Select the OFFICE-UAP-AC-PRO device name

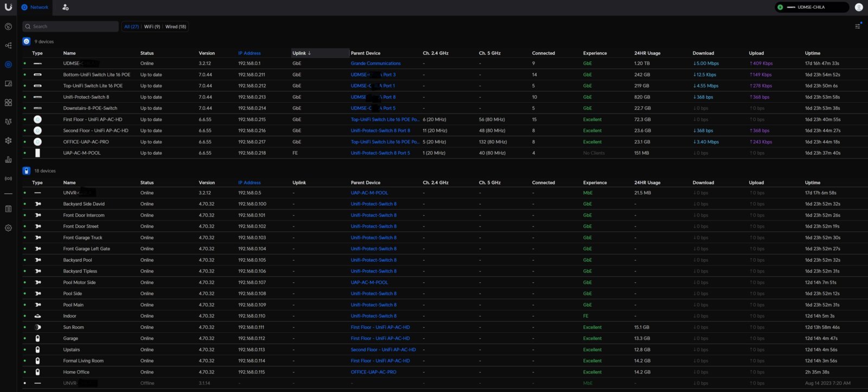pyautogui.click(x=86, y=142)
